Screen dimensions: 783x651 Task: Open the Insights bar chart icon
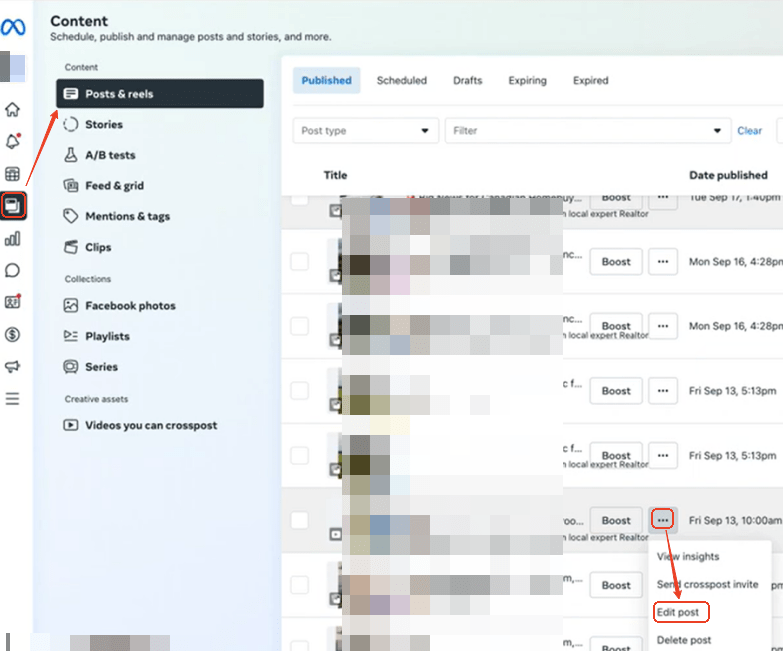click(12, 239)
